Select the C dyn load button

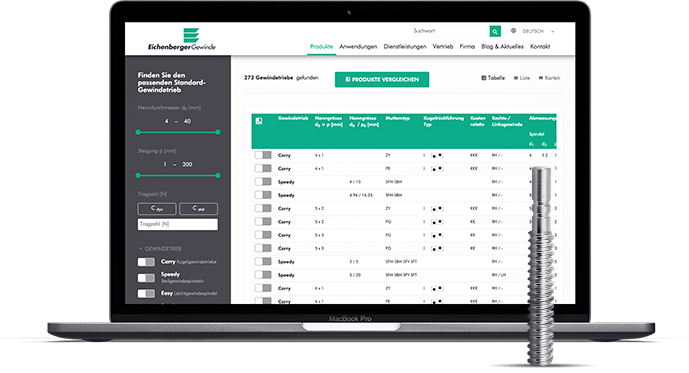(x=157, y=209)
